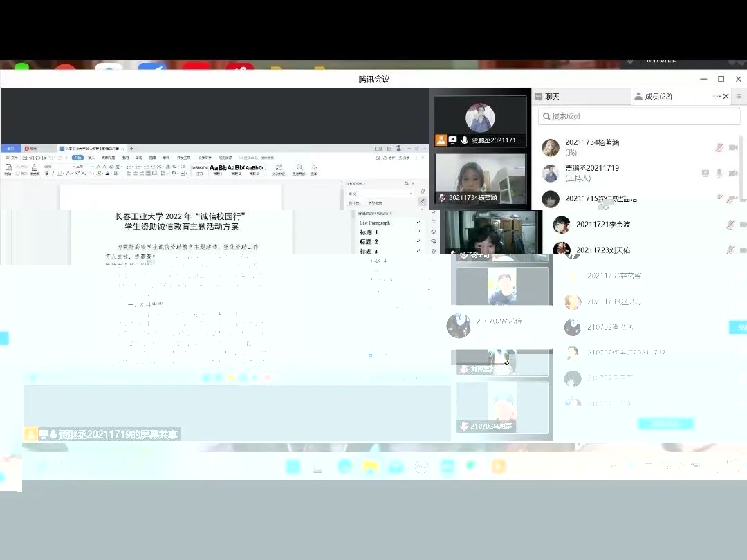Toggle microphone for 贾鹏丞20211719 member row
Screen dimensions: 747x560
point(719,173)
